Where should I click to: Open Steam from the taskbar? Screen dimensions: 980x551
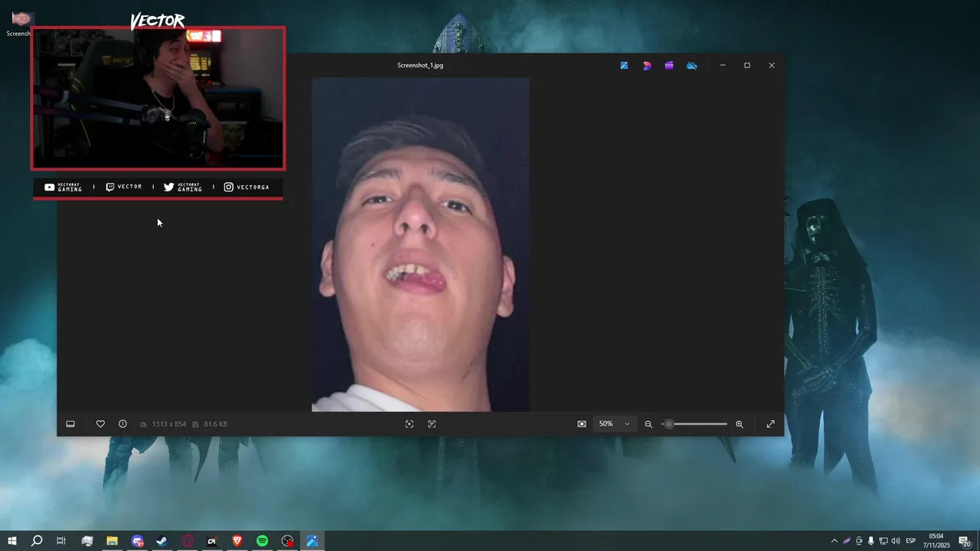click(162, 541)
